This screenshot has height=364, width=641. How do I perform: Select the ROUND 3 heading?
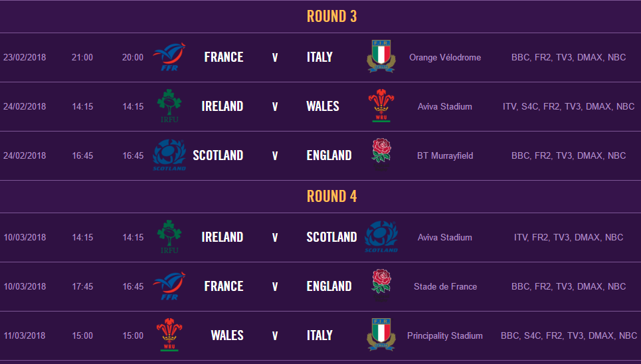331,17
